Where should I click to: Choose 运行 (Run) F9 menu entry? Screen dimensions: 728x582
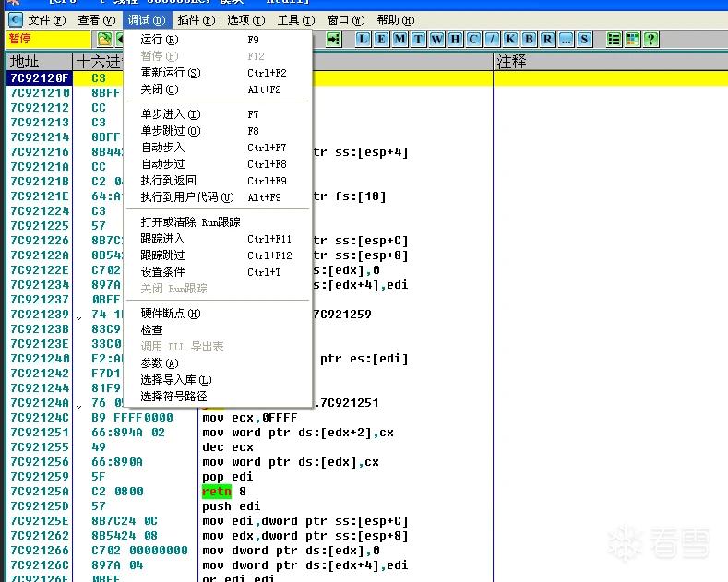click(x=218, y=40)
